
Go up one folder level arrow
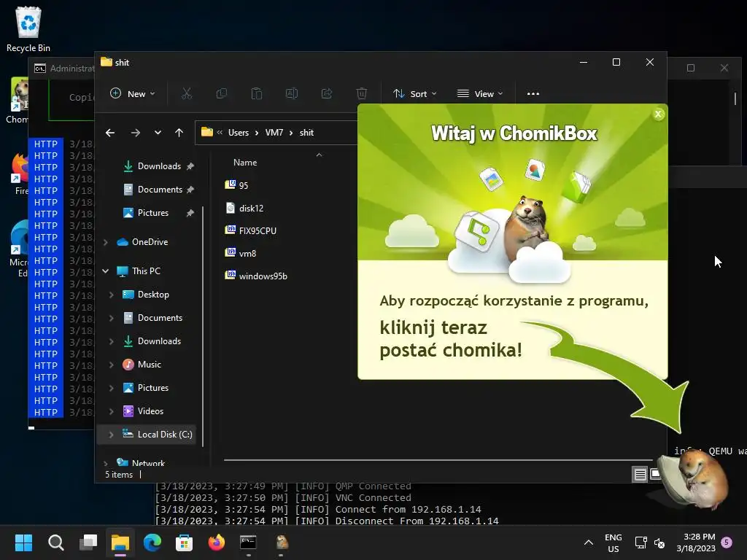179,133
